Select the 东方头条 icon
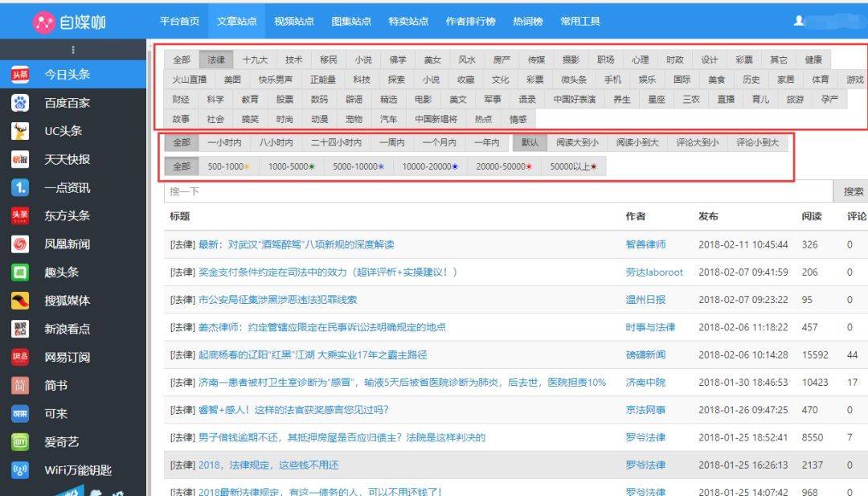 pos(20,215)
